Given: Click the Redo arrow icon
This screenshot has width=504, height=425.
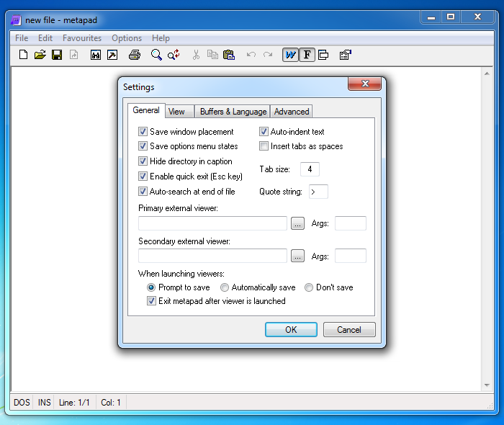Looking at the screenshot, I should pyautogui.click(x=268, y=55).
